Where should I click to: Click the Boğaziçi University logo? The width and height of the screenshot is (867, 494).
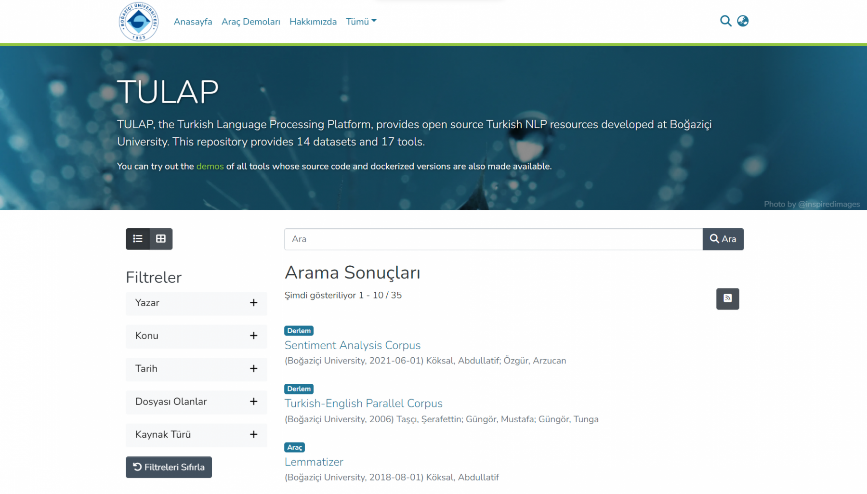click(138, 22)
